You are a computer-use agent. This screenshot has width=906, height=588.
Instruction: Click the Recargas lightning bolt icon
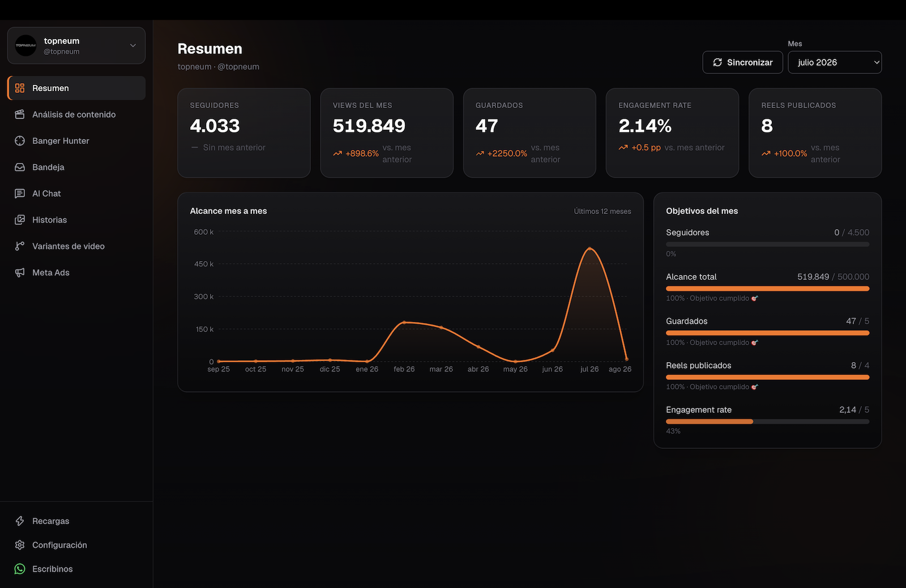tap(20, 521)
